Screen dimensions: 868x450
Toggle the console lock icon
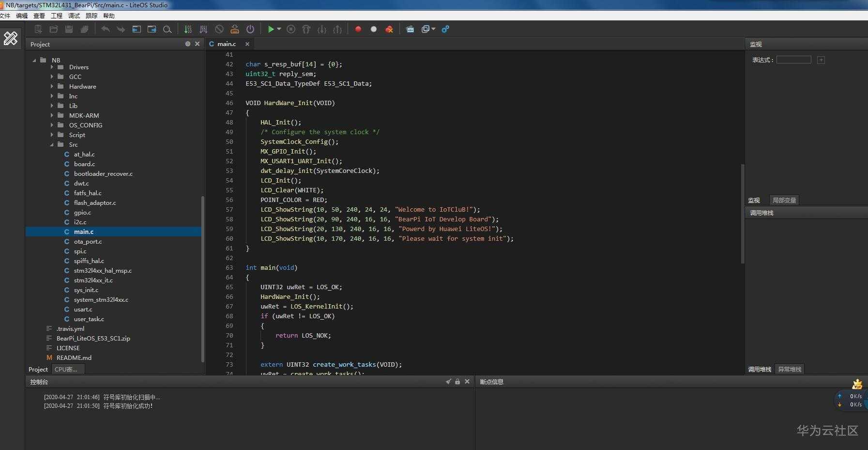point(457,382)
